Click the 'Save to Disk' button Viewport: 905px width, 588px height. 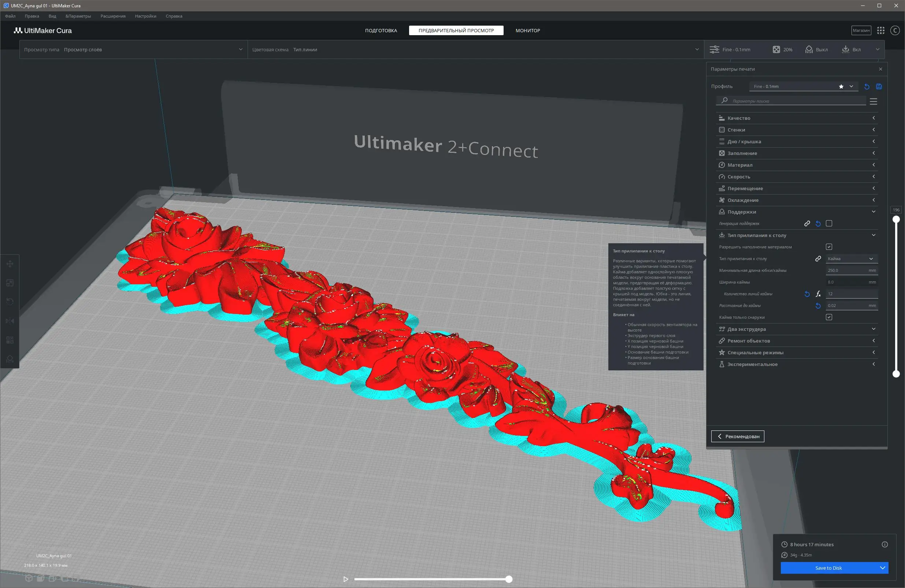click(x=828, y=568)
